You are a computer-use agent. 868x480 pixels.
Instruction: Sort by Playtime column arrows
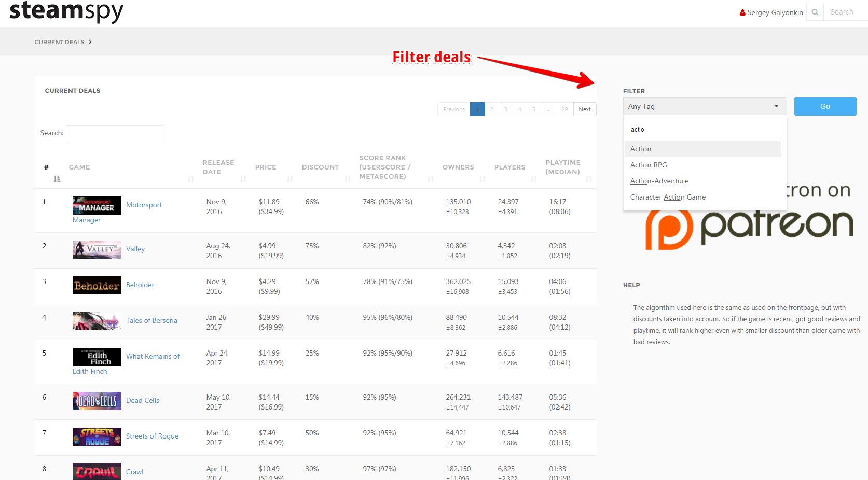(x=589, y=179)
